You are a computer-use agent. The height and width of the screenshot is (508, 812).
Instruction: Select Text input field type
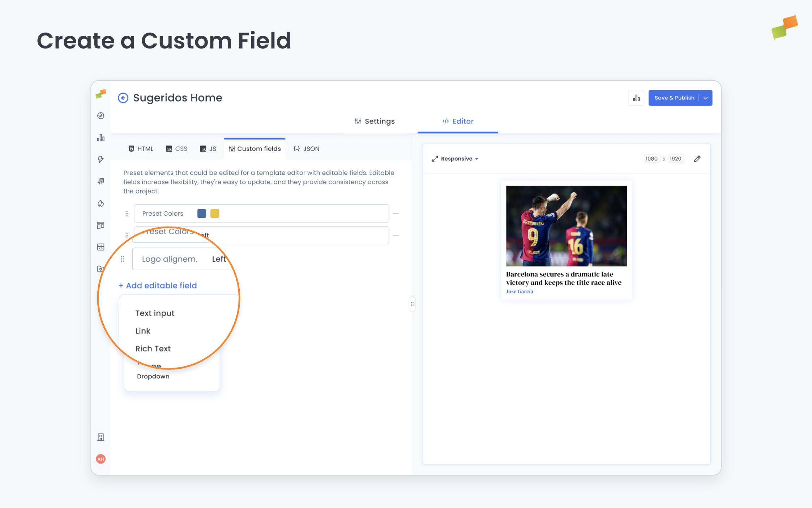[155, 313]
